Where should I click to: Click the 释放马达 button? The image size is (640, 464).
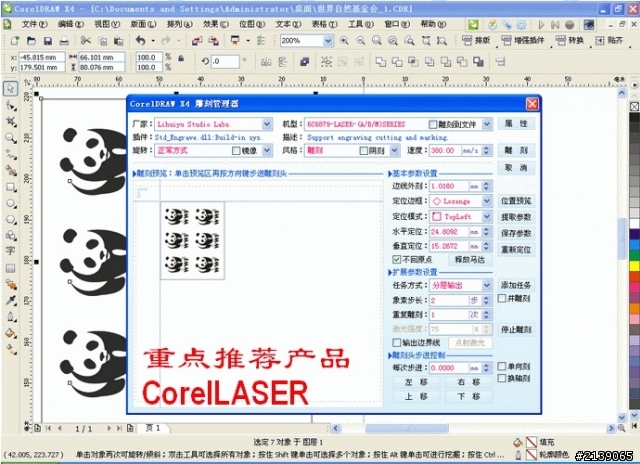pyautogui.click(x=470, y=259)
